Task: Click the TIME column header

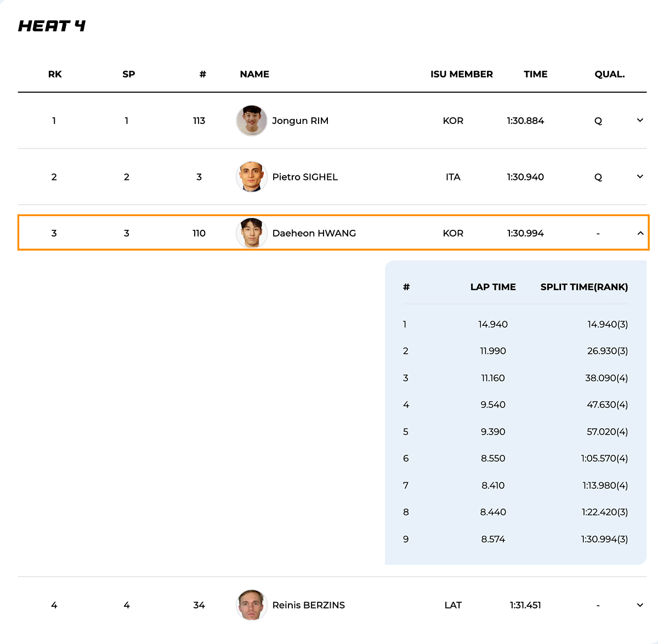Action: (535, 74)
